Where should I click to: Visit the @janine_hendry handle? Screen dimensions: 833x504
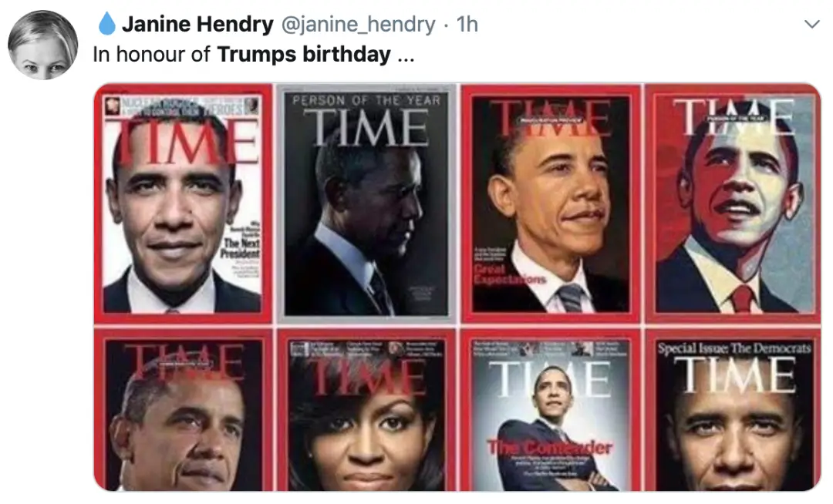tap(358, 25)
